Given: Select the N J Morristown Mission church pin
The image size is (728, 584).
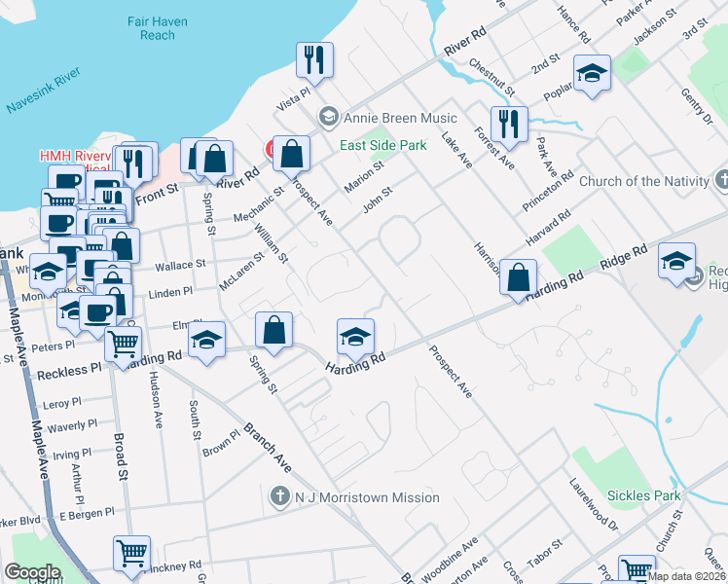Looking at the screenshot, I should (280, 496).
